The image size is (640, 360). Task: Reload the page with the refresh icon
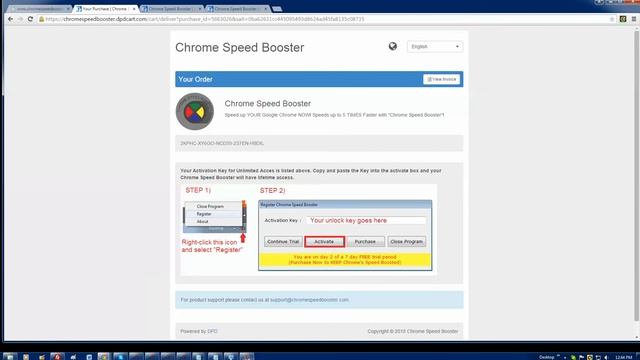point(30,19)
